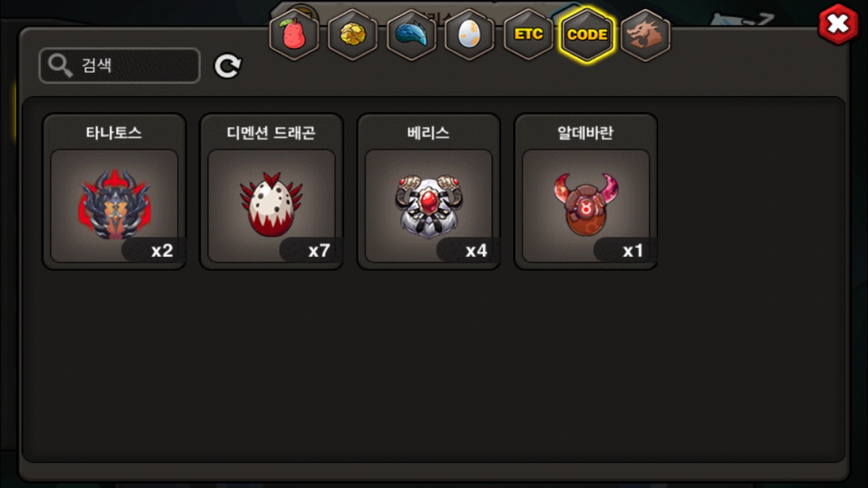Select the 타나토스 egg card
Image resolution: width=868 pixels, height=488 pixels.
114,191
